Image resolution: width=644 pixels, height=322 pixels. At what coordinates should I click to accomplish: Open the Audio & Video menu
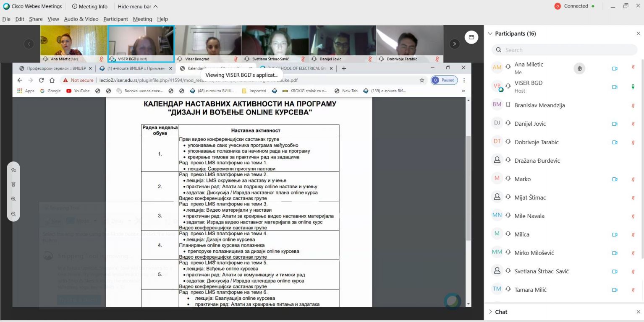(x=81, y=19)
